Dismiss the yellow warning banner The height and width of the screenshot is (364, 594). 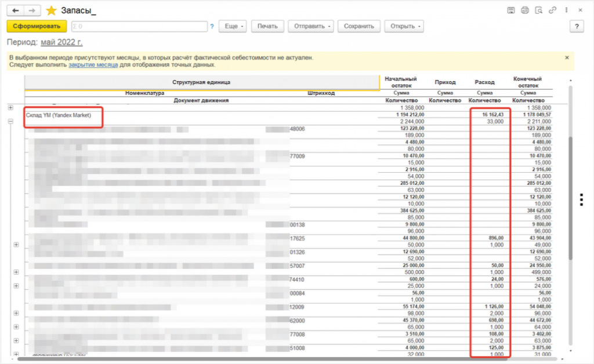tap(567, 58)
